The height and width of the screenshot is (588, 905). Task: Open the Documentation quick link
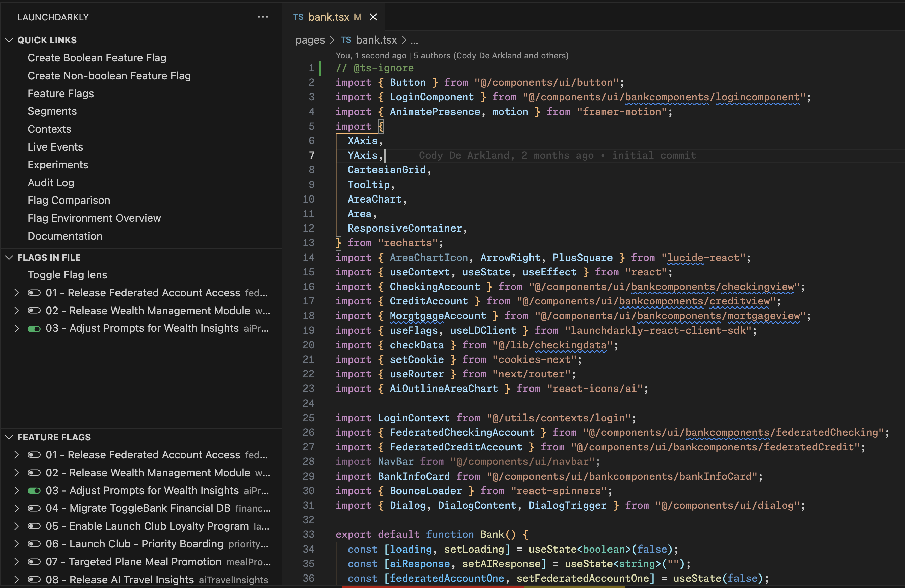click(65, 236)
